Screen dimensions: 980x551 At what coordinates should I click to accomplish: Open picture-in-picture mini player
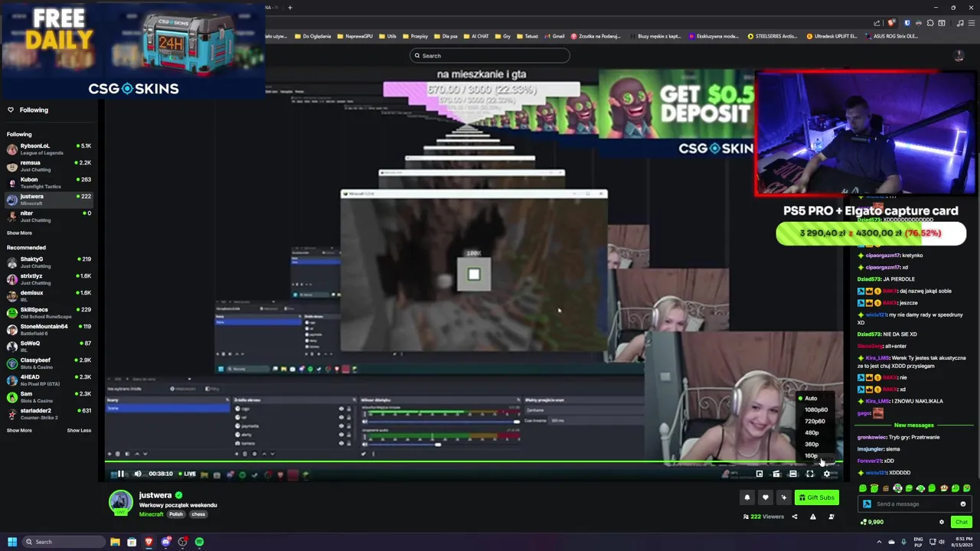coord(759,474)
